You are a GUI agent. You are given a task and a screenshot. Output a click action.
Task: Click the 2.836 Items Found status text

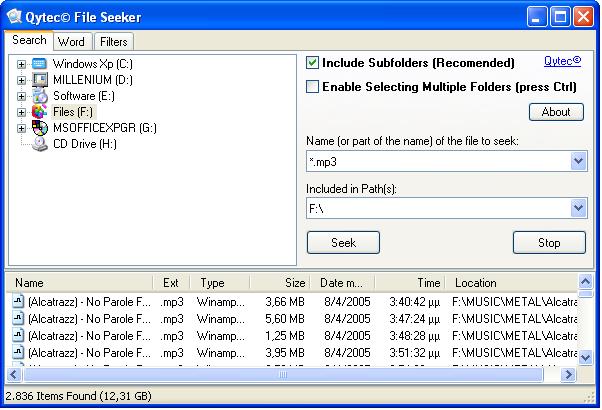click(79, 395)
